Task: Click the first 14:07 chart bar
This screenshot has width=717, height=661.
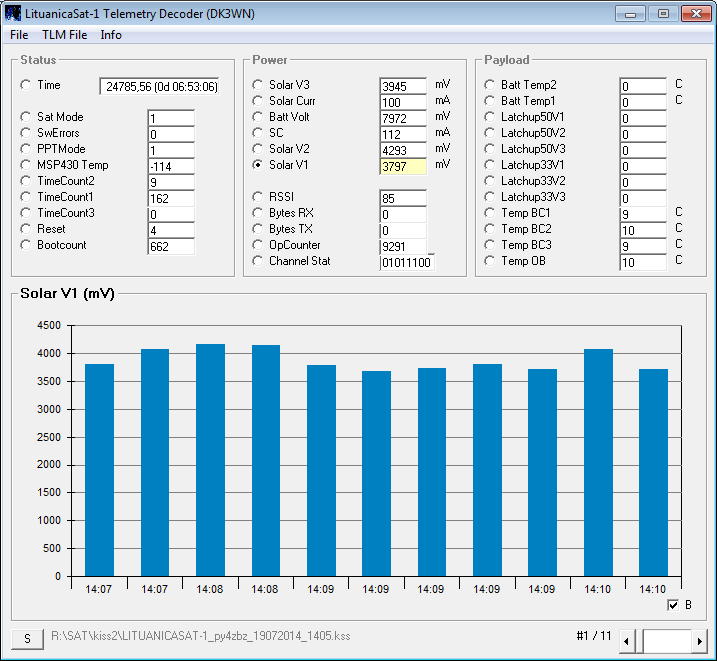Action: pyautogui.click(x=99, y=470)
